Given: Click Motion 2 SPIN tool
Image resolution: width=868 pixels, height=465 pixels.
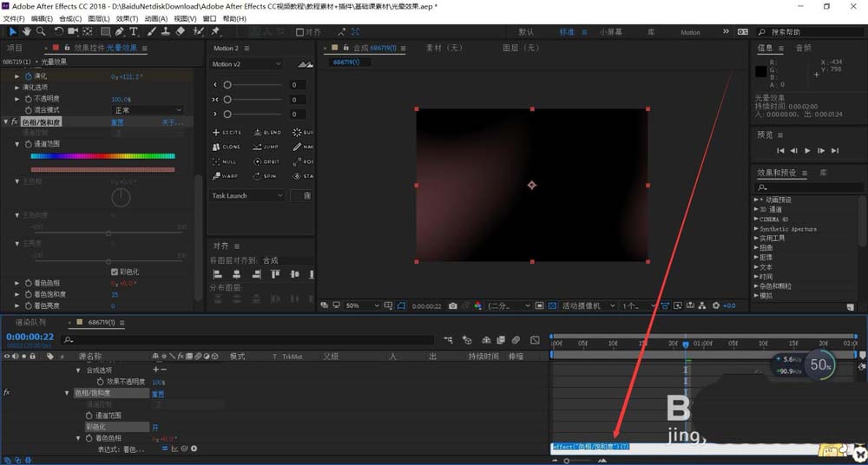Looking at the screenshot, I should 265,176.
